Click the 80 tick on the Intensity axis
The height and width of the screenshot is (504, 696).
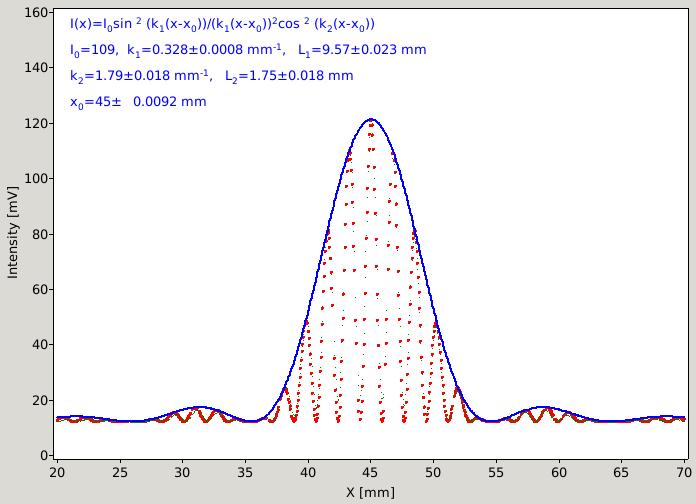click(x=40, y=234)
